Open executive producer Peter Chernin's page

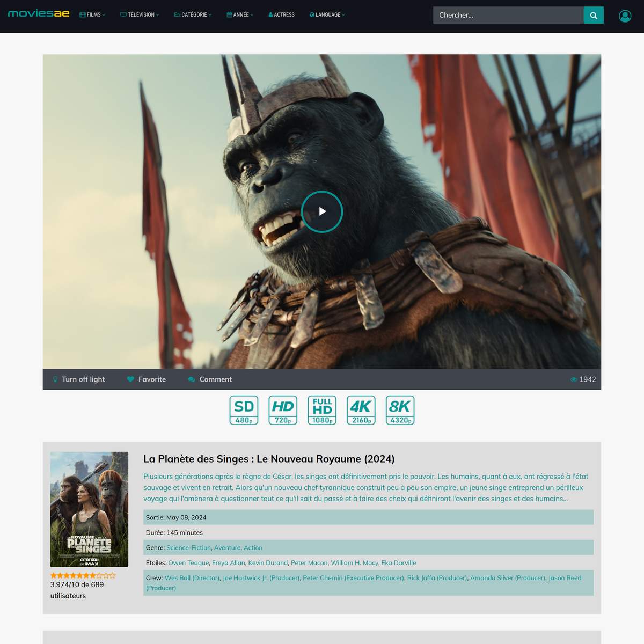coord(354,578)
